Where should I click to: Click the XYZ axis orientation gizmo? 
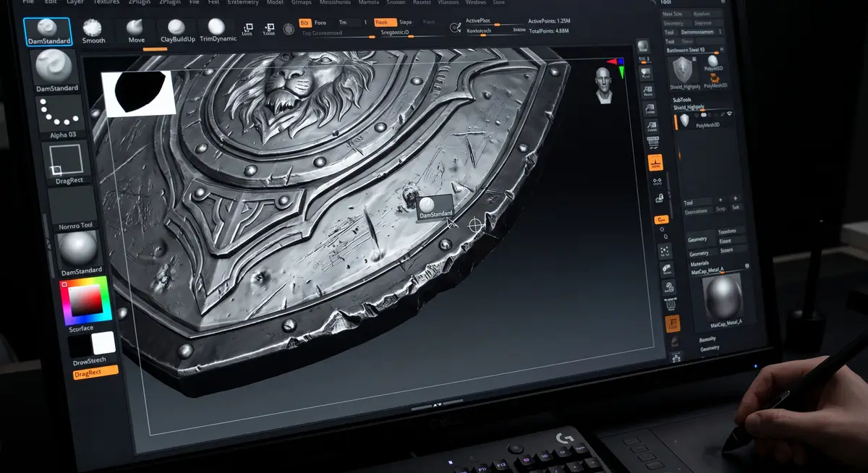click(x=616, y=66)
